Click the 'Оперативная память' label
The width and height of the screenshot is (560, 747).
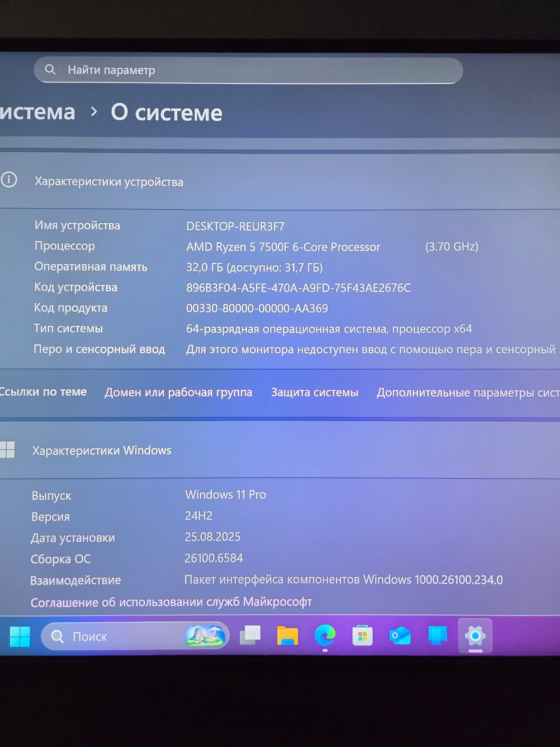point(91,267)
